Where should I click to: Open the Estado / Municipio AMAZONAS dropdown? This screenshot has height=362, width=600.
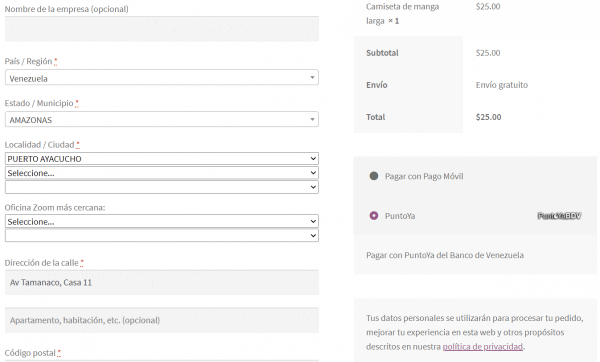tap(161, 119)
